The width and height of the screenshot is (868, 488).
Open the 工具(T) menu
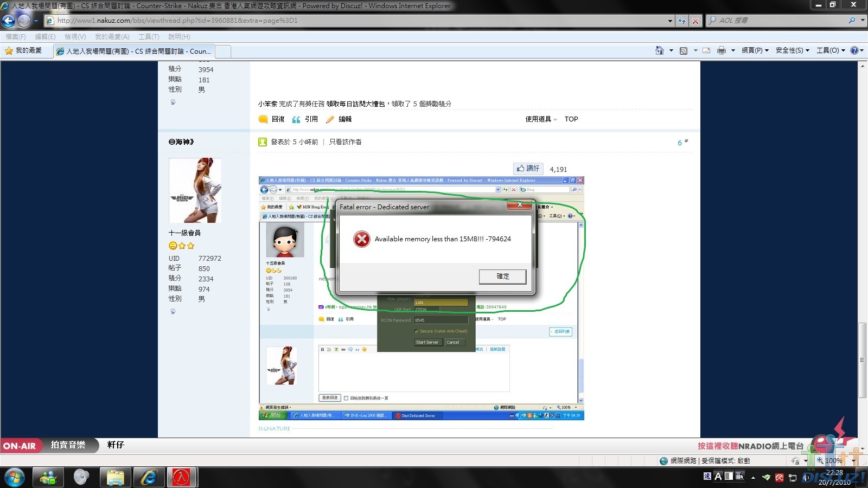(149, 37)
